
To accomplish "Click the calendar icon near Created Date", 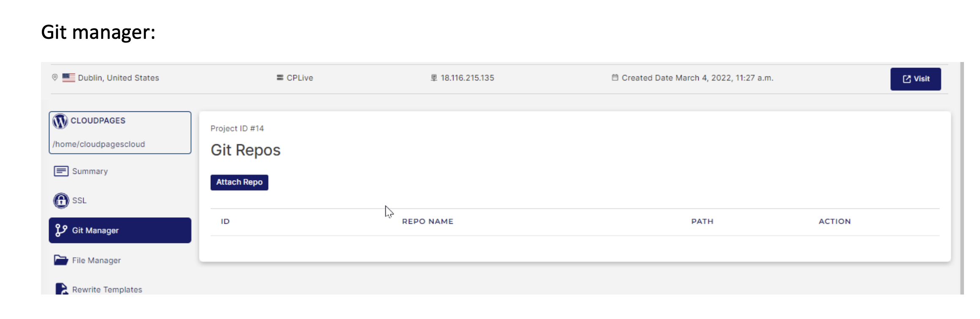I will [615, 78].
